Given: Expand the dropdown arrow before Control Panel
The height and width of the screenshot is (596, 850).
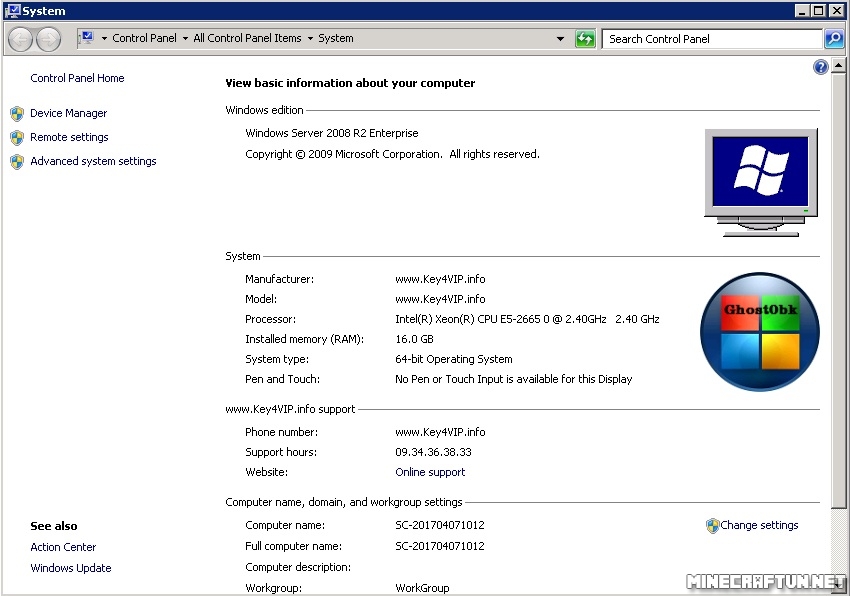Looking at the screenshot, I should (104, 39).
